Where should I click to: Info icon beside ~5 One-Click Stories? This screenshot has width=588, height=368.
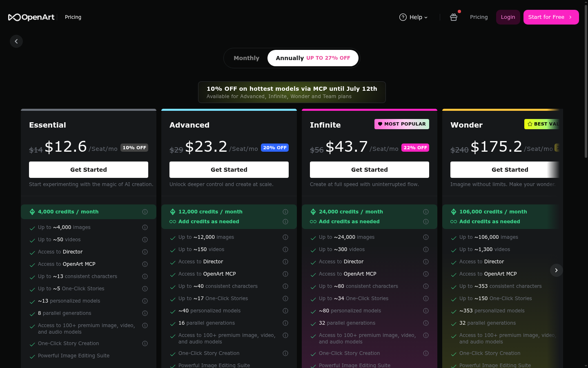click(145, 289)
